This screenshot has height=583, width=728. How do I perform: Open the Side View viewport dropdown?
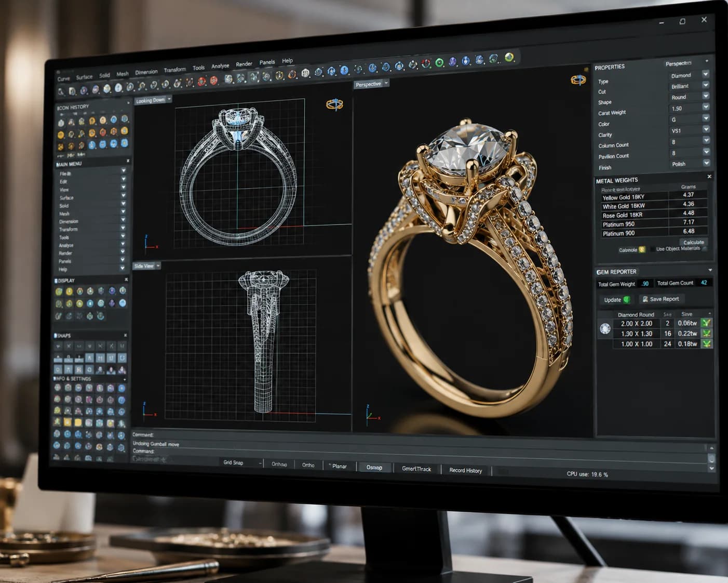pyautogui.click(x=158, y=266)
